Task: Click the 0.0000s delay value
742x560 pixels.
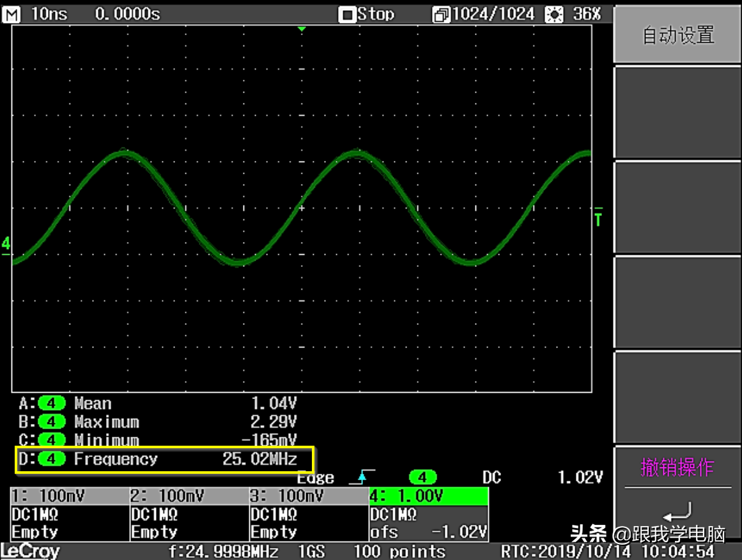Action: tap(128, 14)
